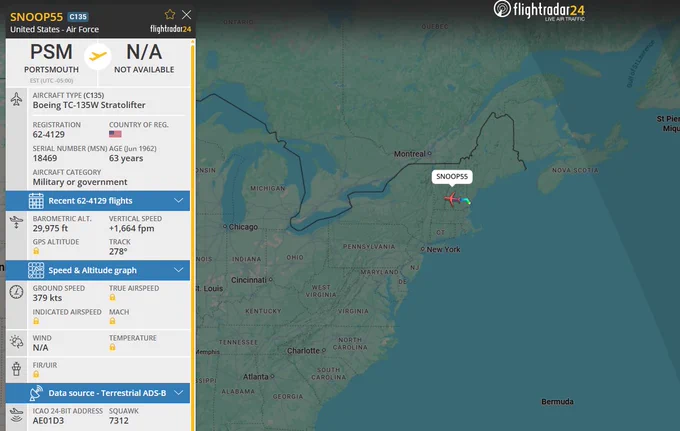The width and height of the screenshot is (680, 431).
Task: Expand the Recent 62-4129 flights section
Action: [x=98, y=201]
